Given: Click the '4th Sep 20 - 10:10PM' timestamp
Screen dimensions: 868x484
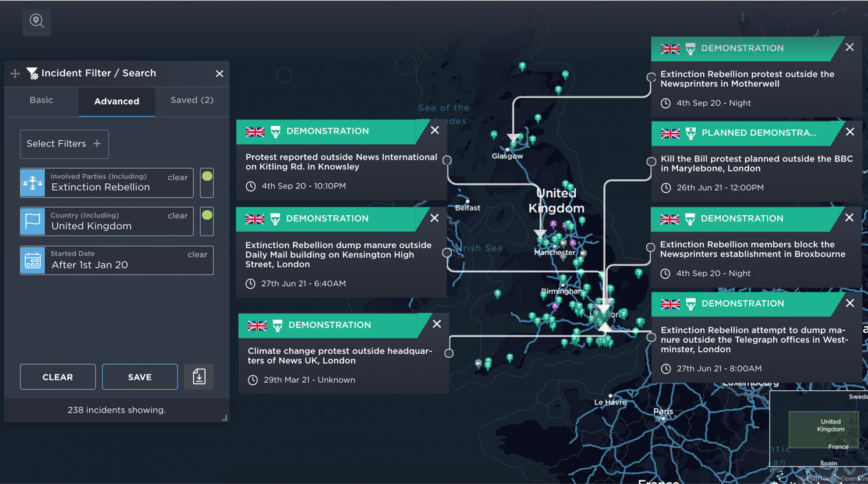Looking at the screenshot, I should [303, 186].
